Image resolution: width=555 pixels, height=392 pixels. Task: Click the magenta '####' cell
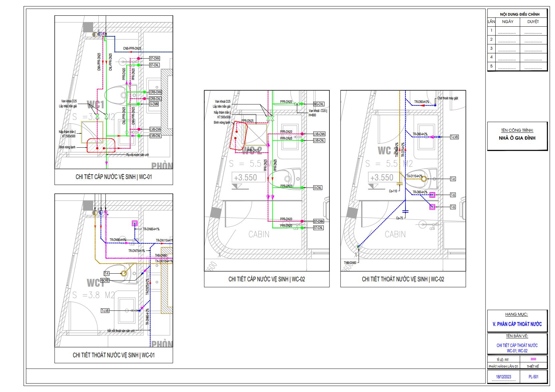pos(533,359)
